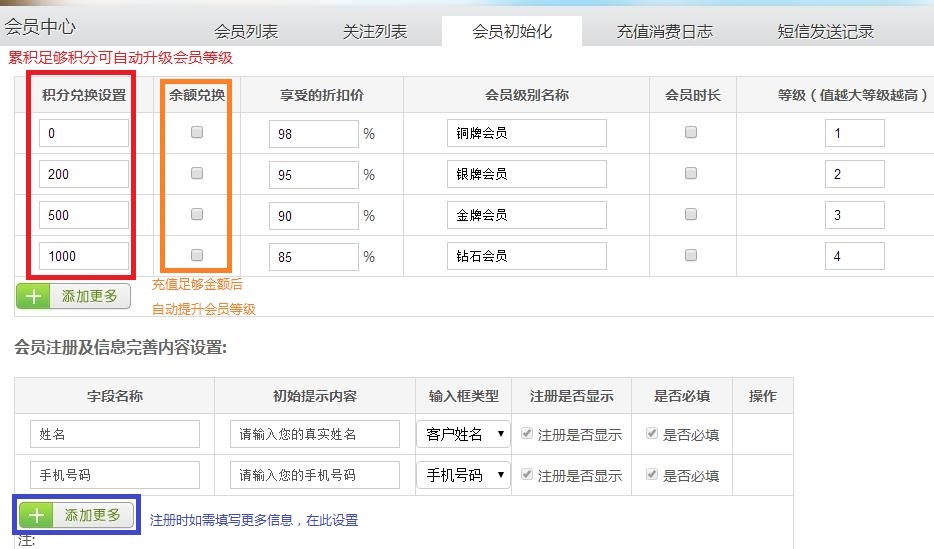Click the 请输入您的真实姓名 hint text field

pos(314,435)
